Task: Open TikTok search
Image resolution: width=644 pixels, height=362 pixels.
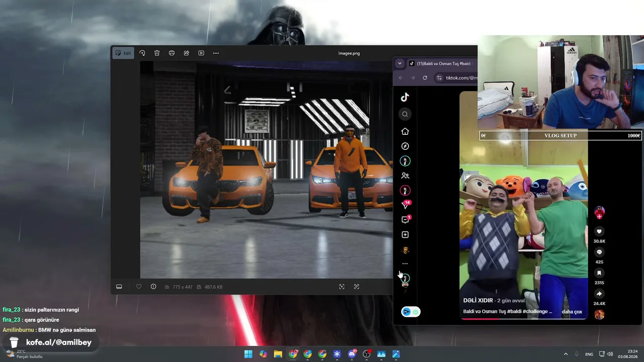Action: (x=405, y=114)
